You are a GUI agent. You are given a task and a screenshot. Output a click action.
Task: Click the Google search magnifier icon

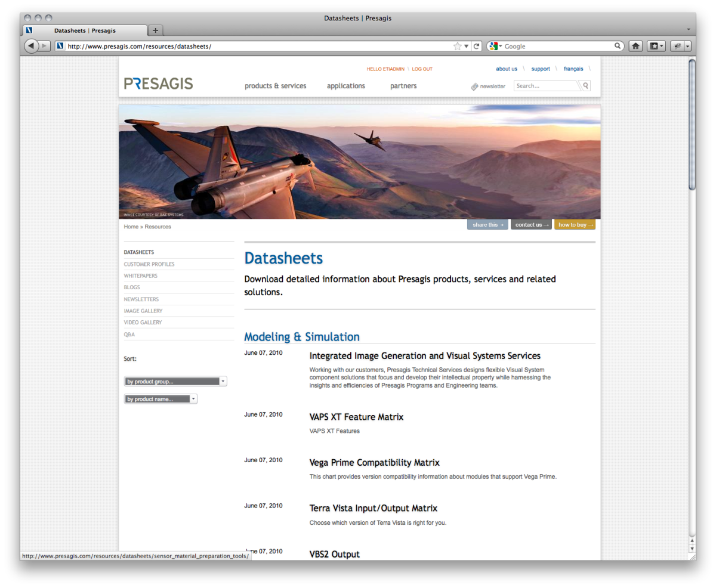pos(618,46)
